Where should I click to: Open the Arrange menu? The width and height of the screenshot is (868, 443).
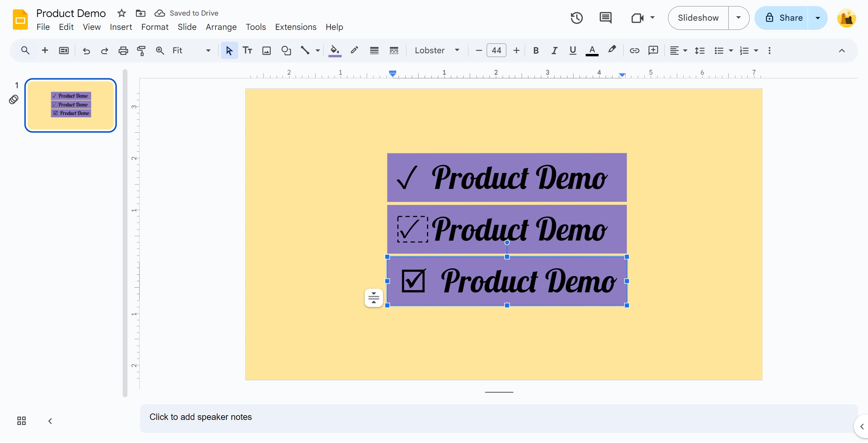[x=221, y=27]
